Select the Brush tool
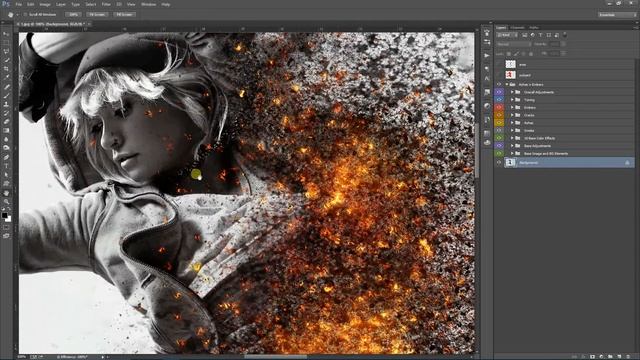 pos(6,96)
